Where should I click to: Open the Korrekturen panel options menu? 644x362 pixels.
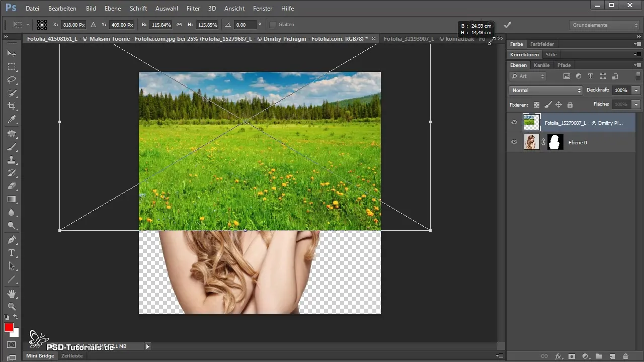637,55
